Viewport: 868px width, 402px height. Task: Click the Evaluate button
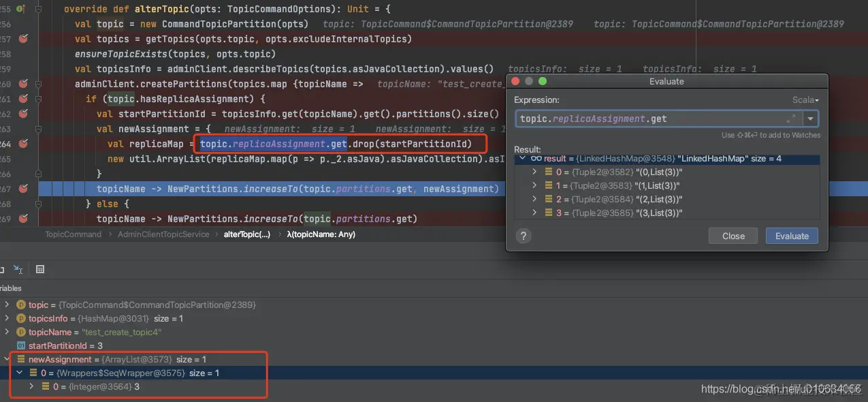(x=792, y=236)
